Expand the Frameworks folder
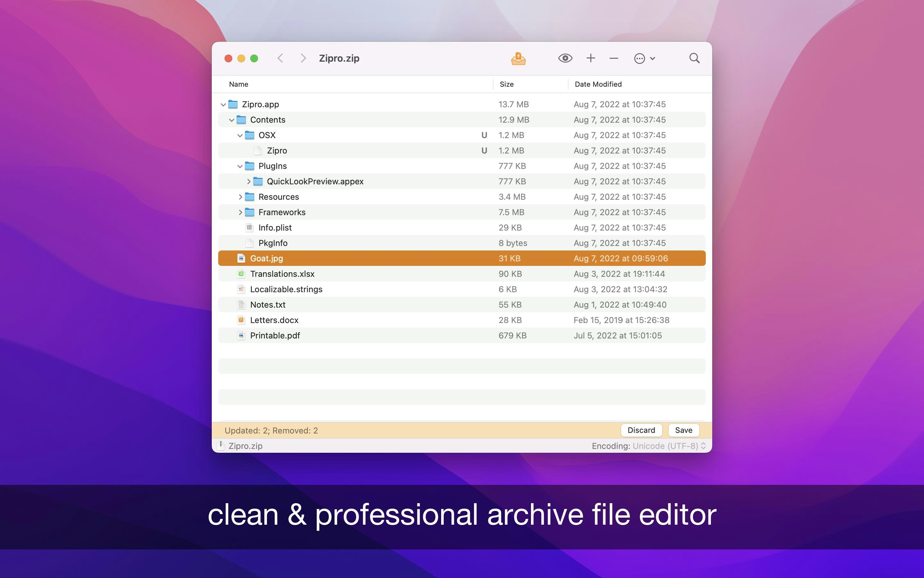 (x=240, y=212)
